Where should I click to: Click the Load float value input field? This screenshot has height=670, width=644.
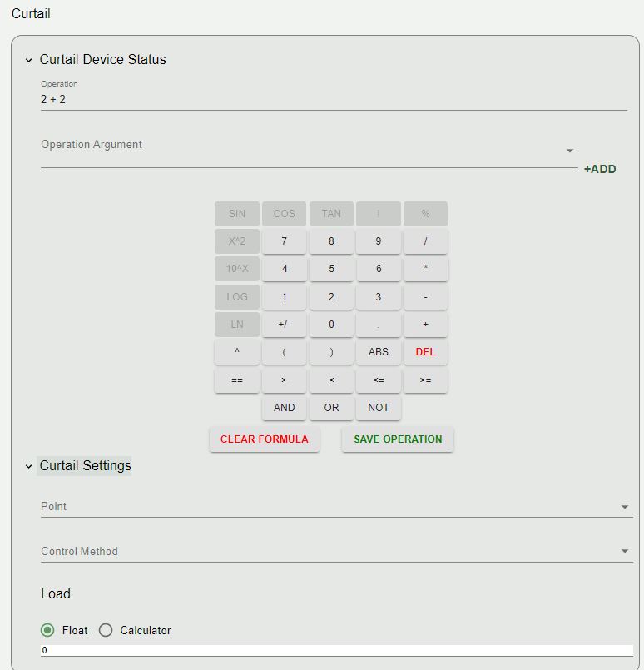[x=337, y=650]
